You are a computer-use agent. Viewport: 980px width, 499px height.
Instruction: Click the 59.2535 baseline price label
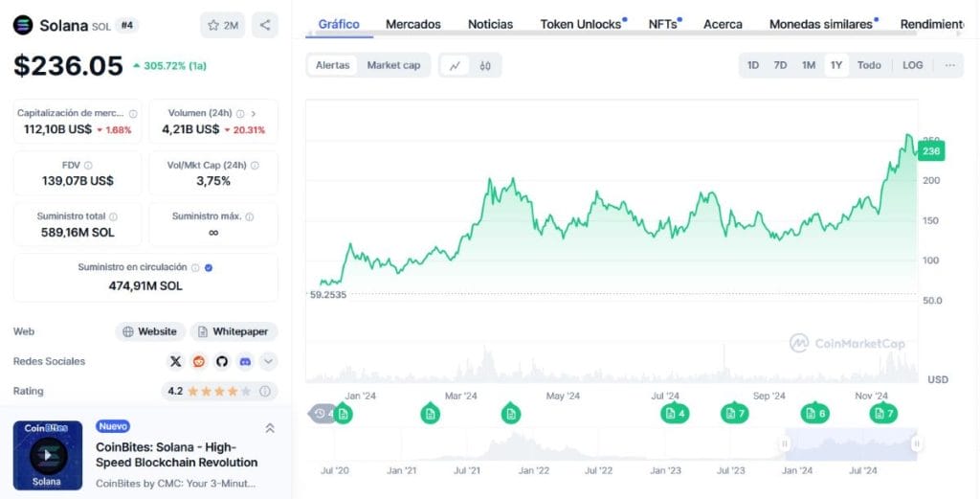tap(328, 295)
